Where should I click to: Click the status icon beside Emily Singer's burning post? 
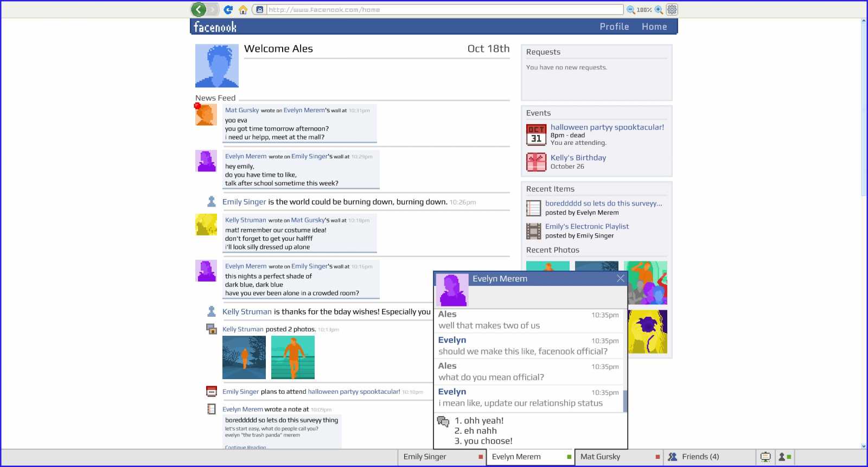pyautogui.click(x=212, y=202)
